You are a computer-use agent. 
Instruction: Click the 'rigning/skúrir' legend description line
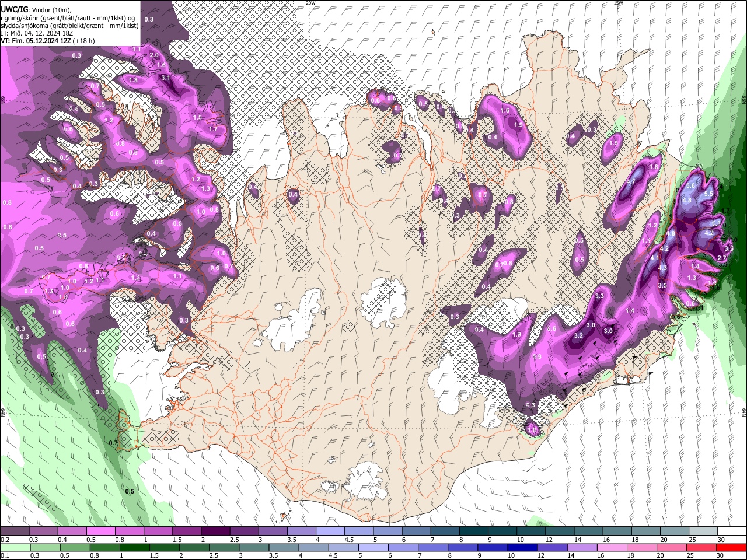[68, 18]
